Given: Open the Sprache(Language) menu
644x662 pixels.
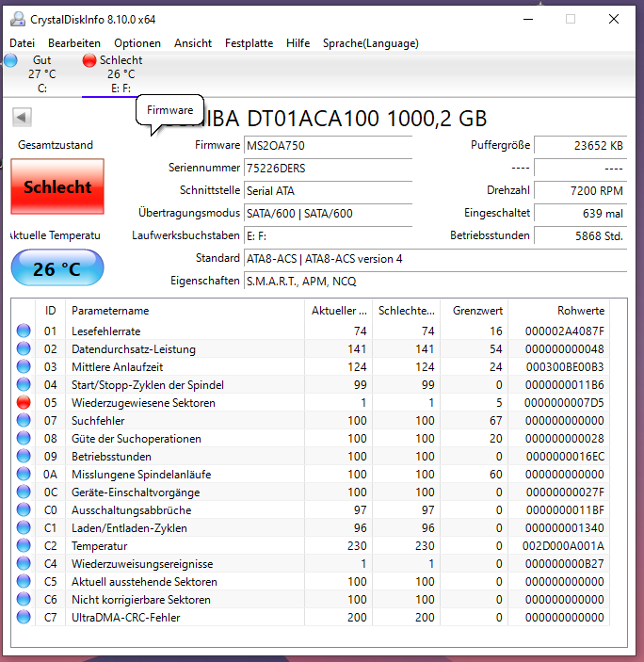Looking at the screenshot, I should coord(371,43).
